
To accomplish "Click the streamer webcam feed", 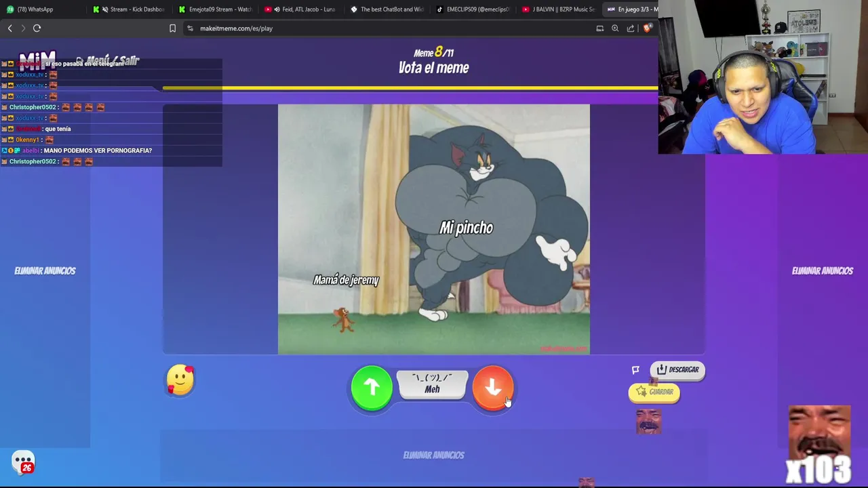I will click(x=763, y=77).
